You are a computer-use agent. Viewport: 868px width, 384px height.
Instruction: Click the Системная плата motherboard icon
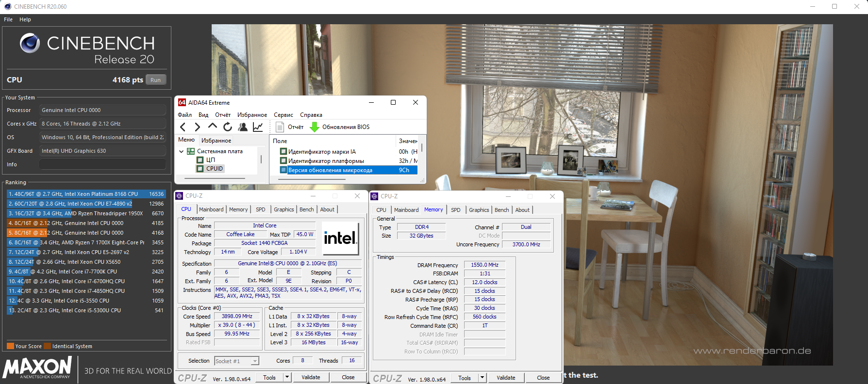tap(191, 151)
